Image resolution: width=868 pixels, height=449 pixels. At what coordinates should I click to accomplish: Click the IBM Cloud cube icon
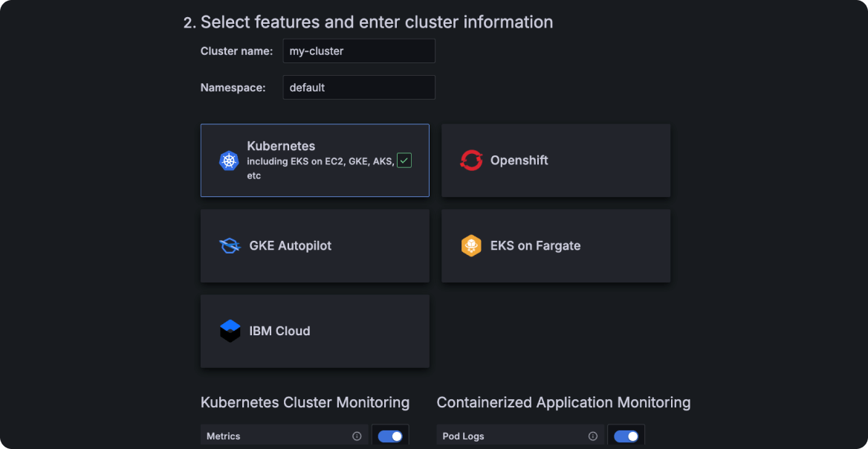point(230,331)
